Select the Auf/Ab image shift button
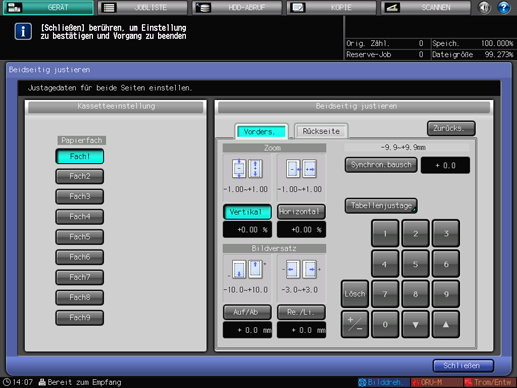517x388 pixels. click(247, 312)
